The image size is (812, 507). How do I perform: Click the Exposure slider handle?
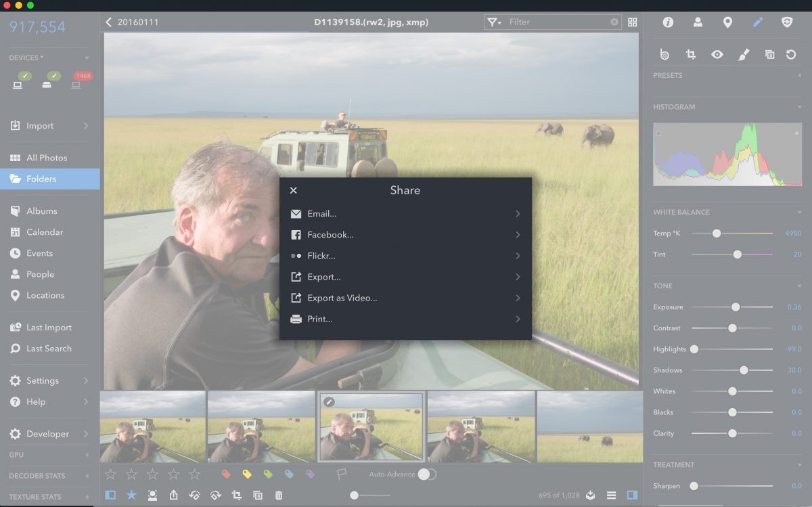click(x=736, y=307)
